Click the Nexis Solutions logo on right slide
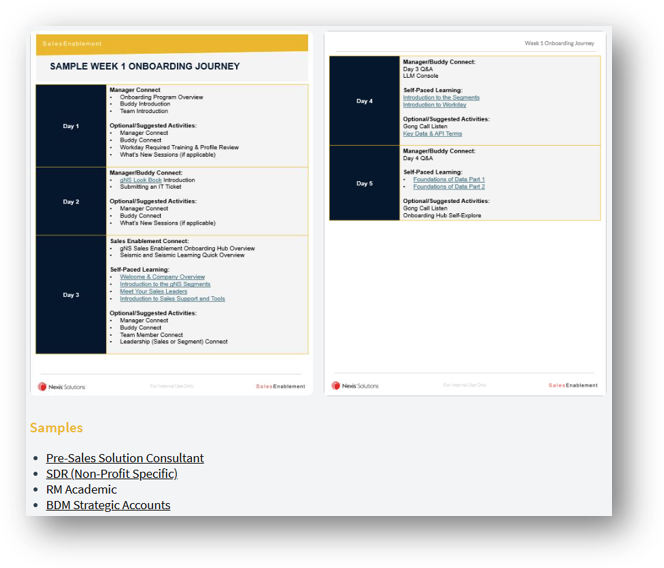The height and width of the screenshot is (568, 664). point(355,386)
